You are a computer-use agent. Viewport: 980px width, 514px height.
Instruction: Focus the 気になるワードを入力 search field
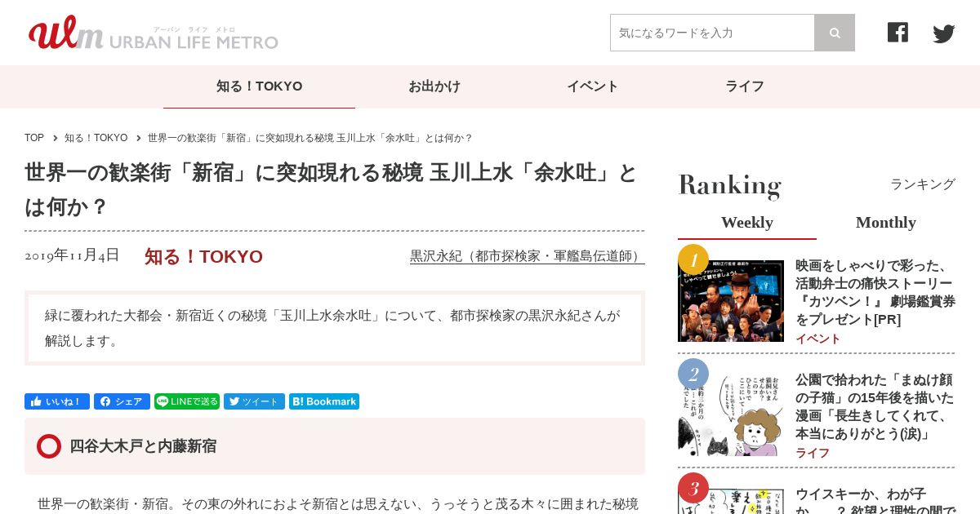[712, 33]
